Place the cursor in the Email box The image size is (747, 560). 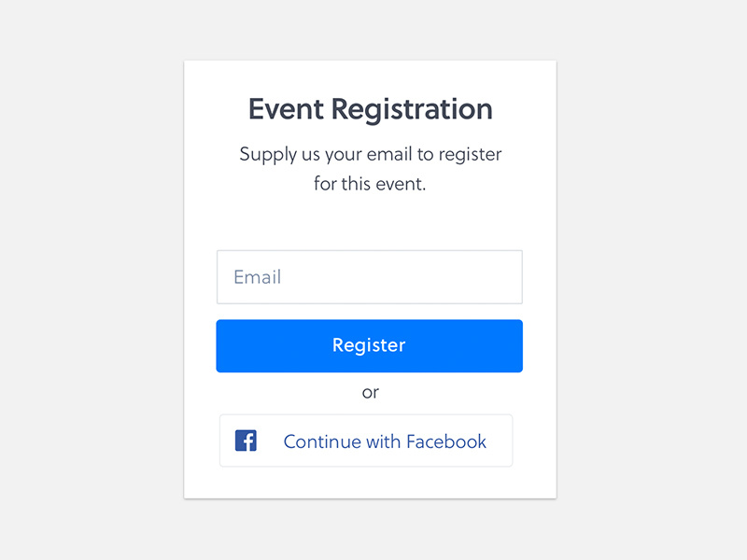click(369, 277)
